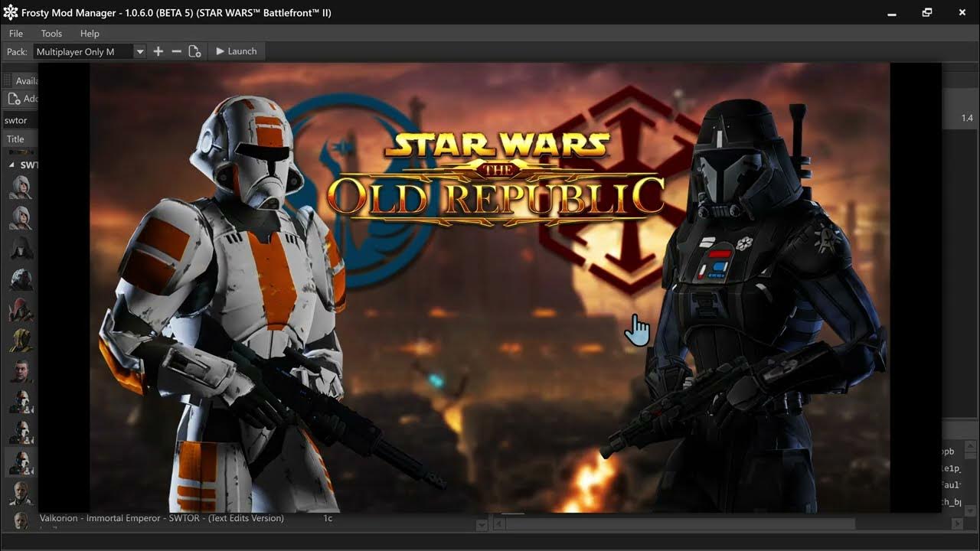The height and width of the screenshot is (551, 980).
Task: Click the horizontal scrollbar left arrow
Action: click(x=498, y=524)
